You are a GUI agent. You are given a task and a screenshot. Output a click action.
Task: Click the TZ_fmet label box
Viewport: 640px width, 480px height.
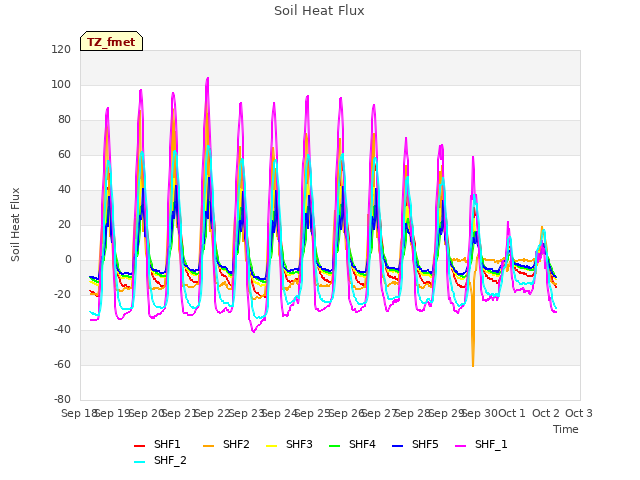coord(111,41)
